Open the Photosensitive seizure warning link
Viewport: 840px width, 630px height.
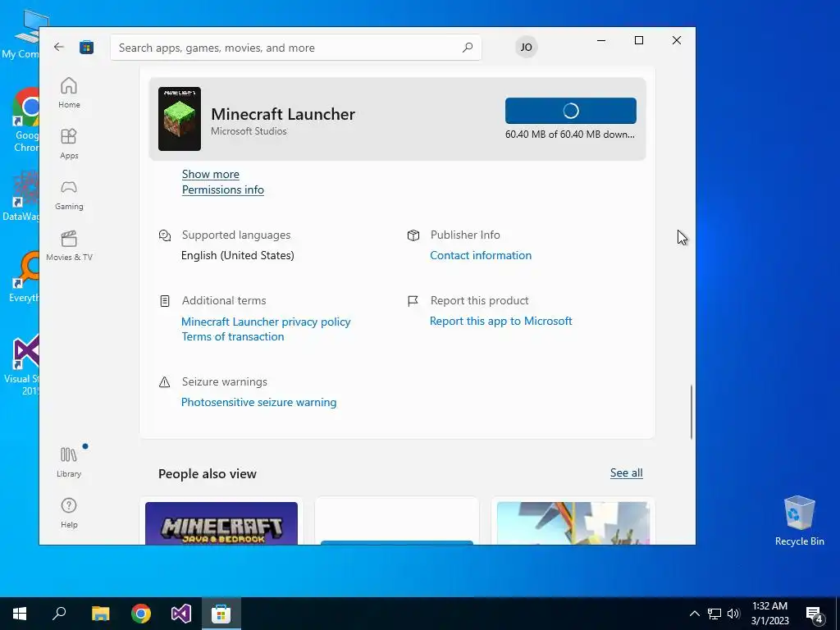coord(258,402)
